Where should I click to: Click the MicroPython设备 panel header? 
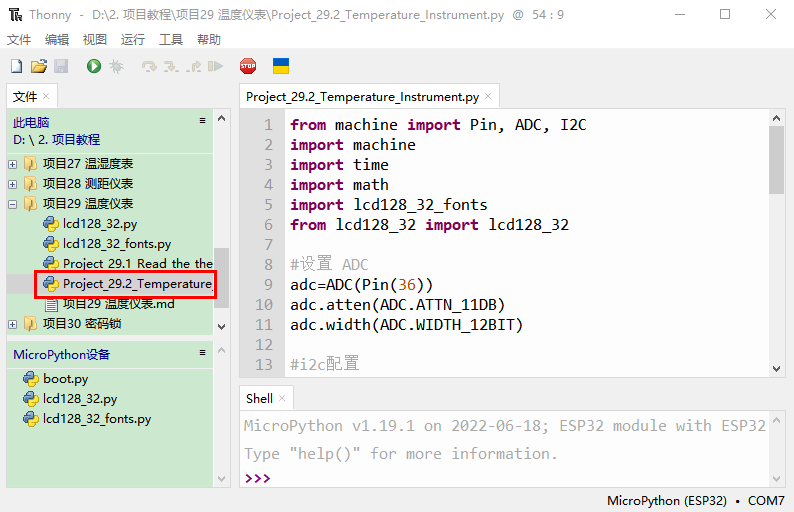coord(62,355)
